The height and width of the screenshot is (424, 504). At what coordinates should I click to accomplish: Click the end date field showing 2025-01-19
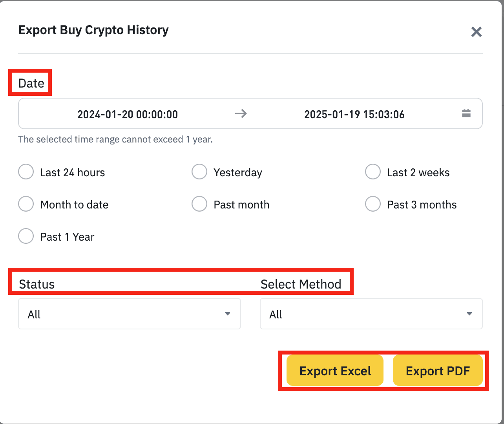(x=354, y=114)
